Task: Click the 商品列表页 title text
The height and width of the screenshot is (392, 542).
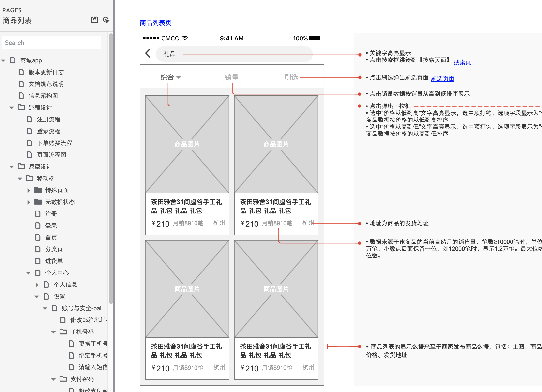Action: 156,23
